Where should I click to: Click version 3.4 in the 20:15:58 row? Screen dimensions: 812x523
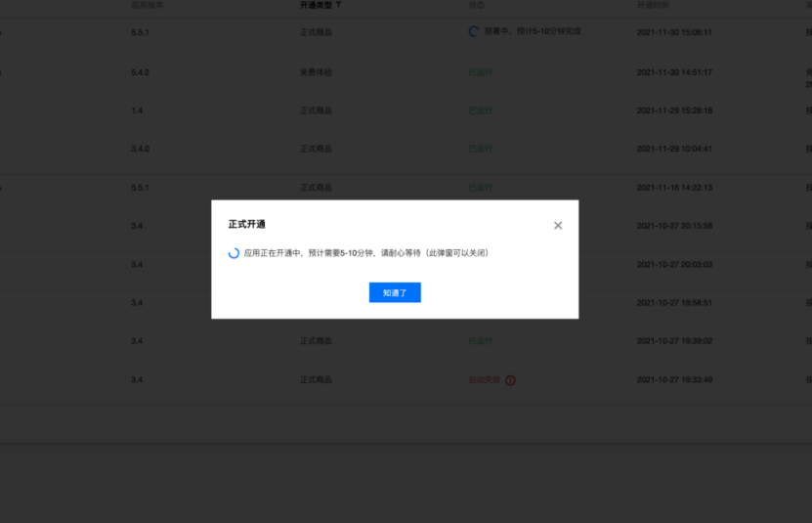pyautogui.click(x=137, y=226)
